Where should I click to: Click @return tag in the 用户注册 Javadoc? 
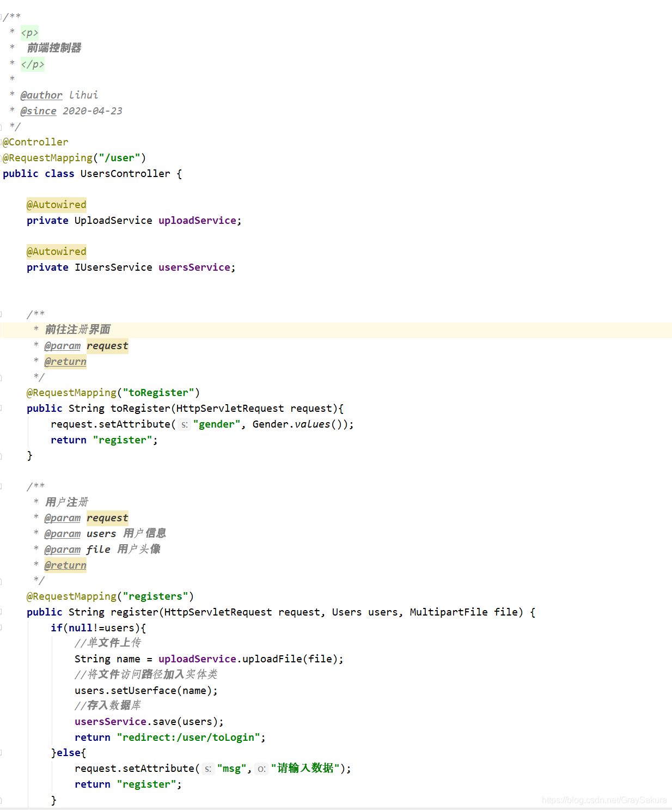click(65, 565)
